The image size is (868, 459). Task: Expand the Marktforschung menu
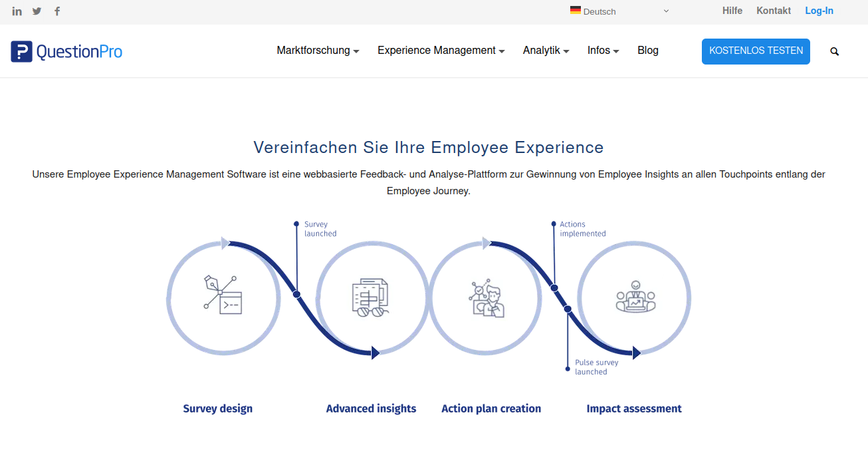(318, 51)
